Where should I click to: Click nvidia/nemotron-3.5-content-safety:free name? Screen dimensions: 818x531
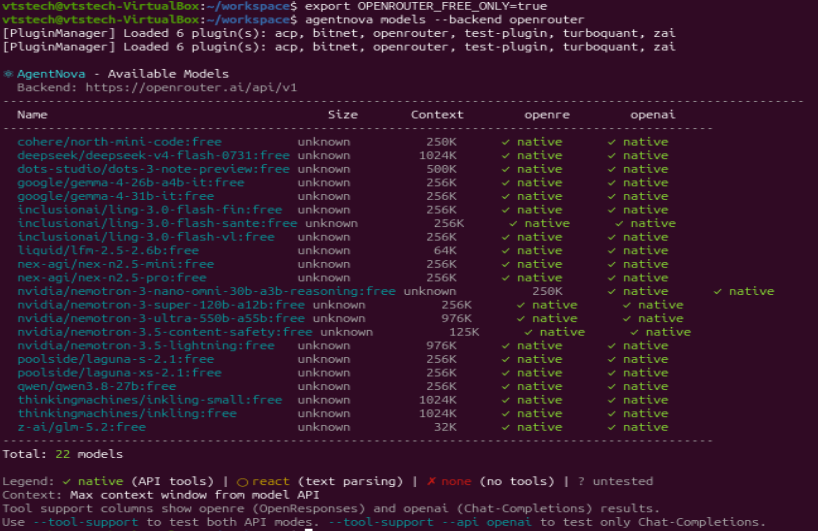[165, 332]
